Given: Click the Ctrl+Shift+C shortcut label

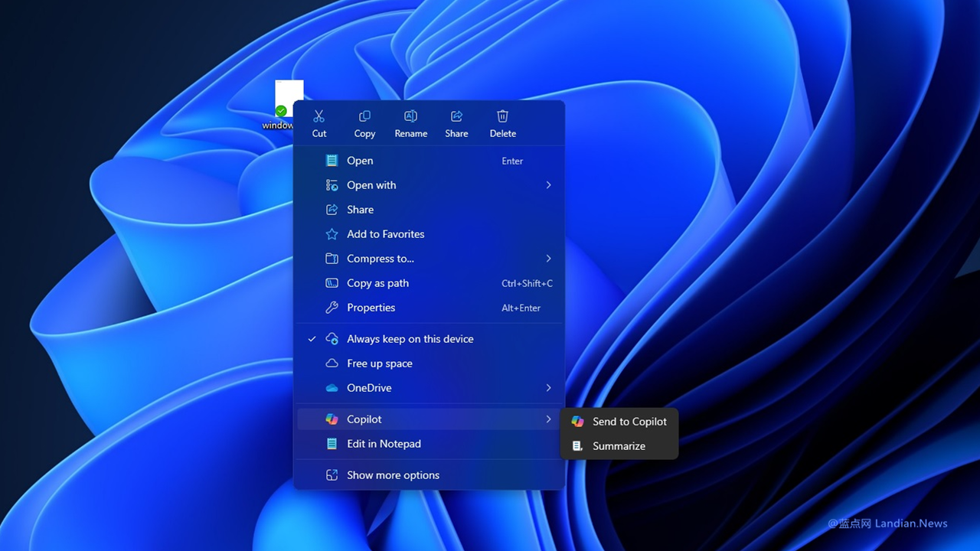Looking at the screenshot, I should tap(527, 283).
